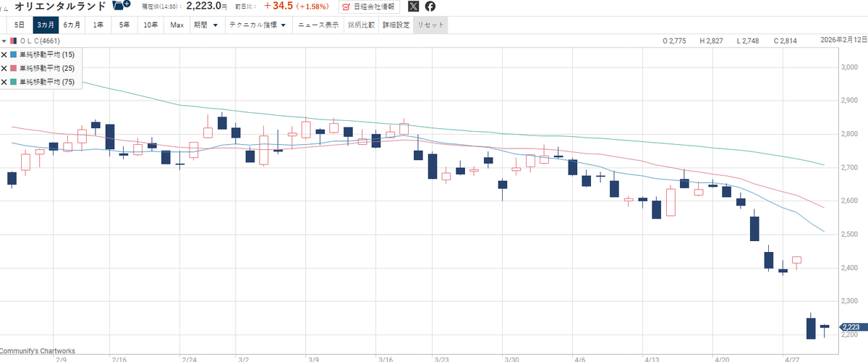This screenshot has height=362, width=868.
Task: Click 単純移動平均 (25) legend label
Action: (x=46, y=68)
